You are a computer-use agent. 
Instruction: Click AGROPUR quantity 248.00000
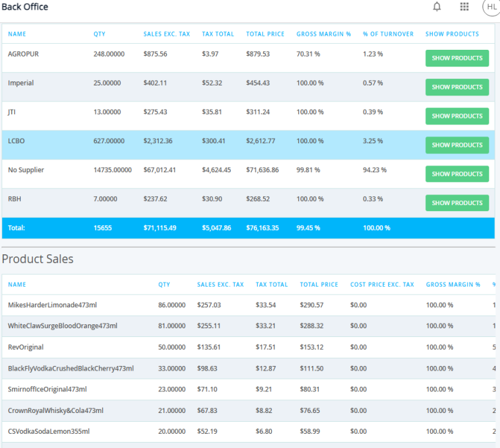point(109,54)
